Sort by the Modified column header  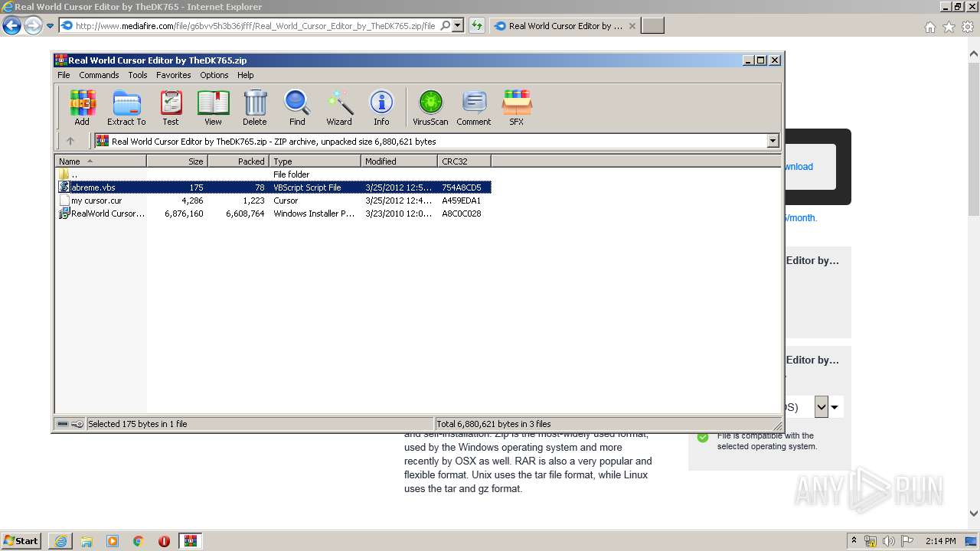click(x=399, y=161)
